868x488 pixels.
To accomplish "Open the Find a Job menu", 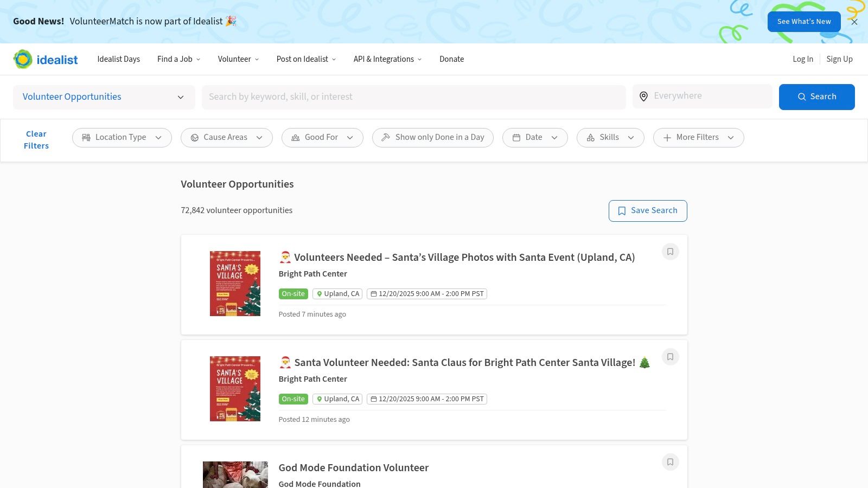I will (178, 59).
